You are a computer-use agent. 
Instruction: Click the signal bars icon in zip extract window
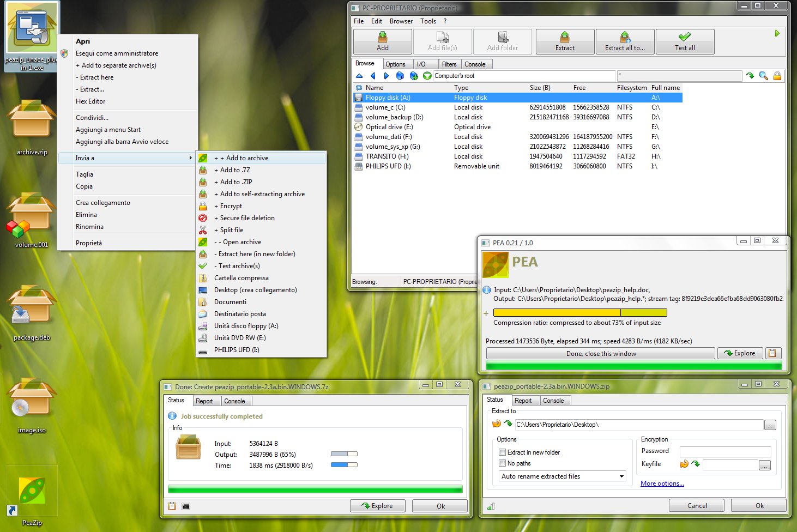[491, 506]
